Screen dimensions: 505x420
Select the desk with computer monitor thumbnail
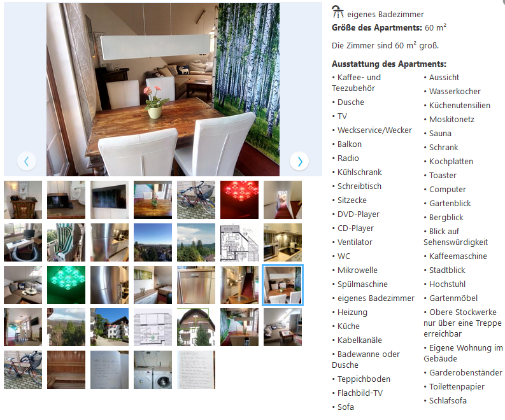pyautogui.click(x=23, y=242)
